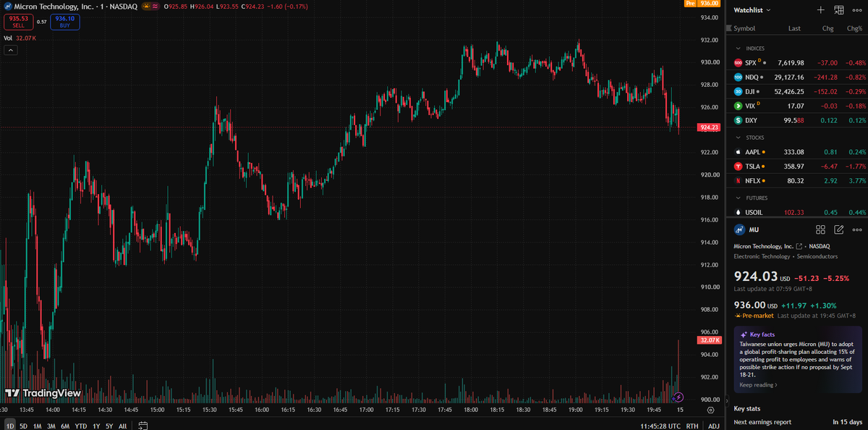
Task: Select the 5Y time range
Action: pos(109,426)
